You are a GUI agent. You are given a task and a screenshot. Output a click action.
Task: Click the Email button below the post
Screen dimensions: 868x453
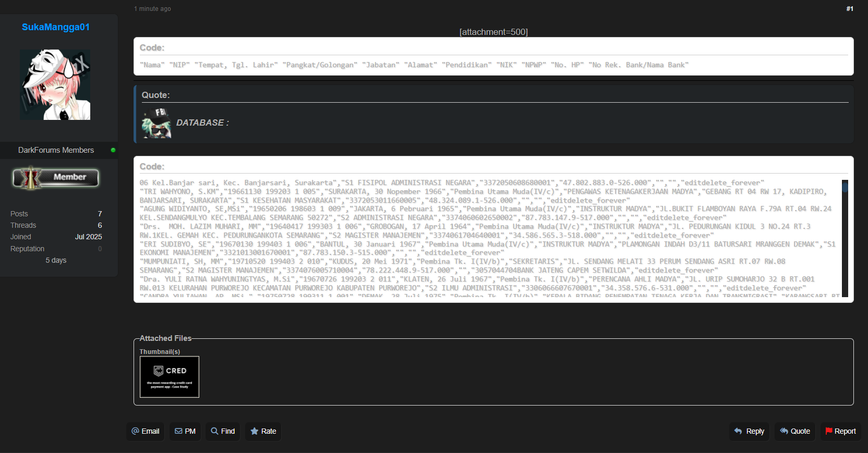point(146,431)
